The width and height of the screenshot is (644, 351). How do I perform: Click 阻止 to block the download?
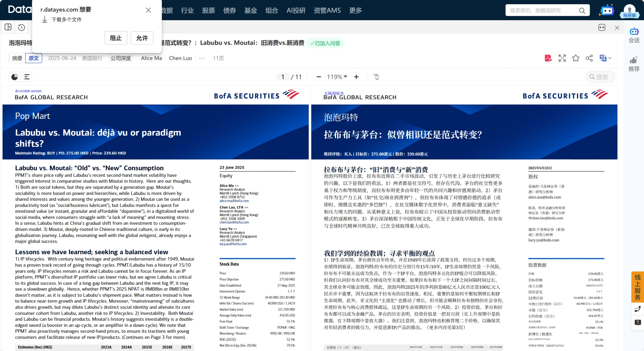[116, 38]
